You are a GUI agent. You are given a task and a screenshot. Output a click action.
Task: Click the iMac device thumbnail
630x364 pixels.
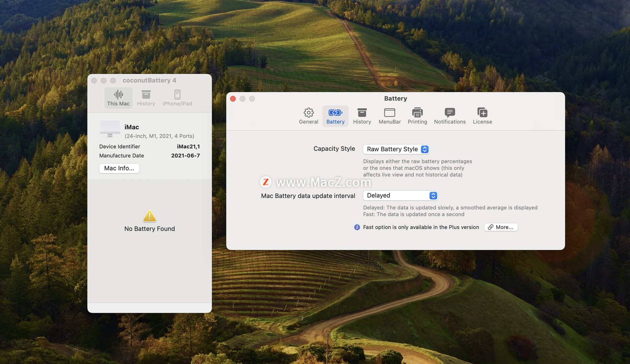pos(110,129)
